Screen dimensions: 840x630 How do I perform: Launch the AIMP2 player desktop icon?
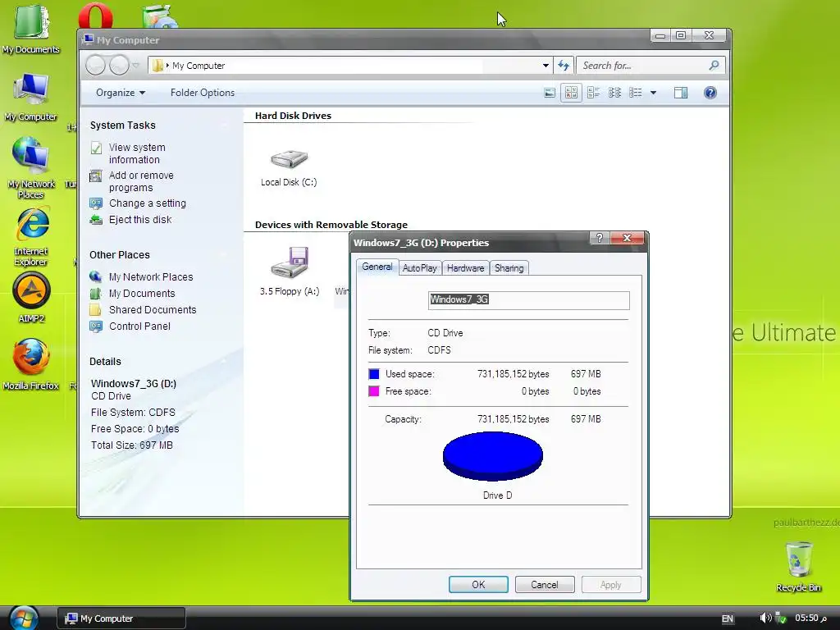click(x=31, y=297)
